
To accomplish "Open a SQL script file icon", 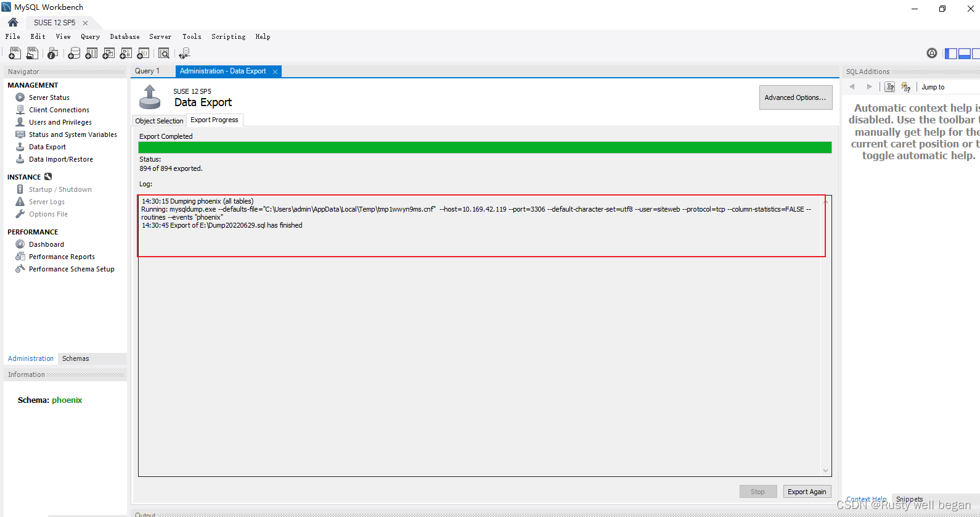I will 32,54.
